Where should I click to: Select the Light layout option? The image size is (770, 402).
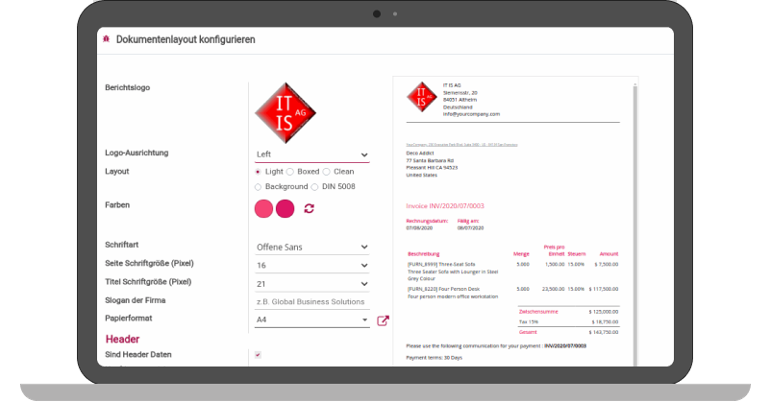click(258, 172)
